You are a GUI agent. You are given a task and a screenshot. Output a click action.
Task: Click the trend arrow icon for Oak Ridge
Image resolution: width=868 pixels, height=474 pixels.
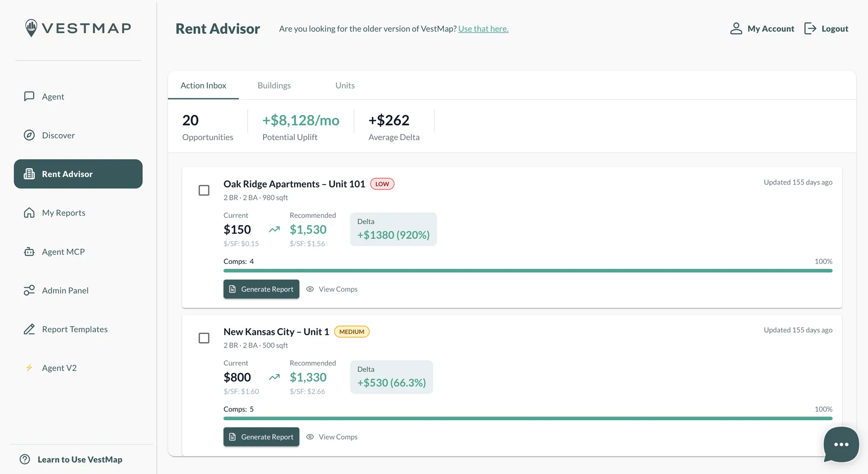275,229
